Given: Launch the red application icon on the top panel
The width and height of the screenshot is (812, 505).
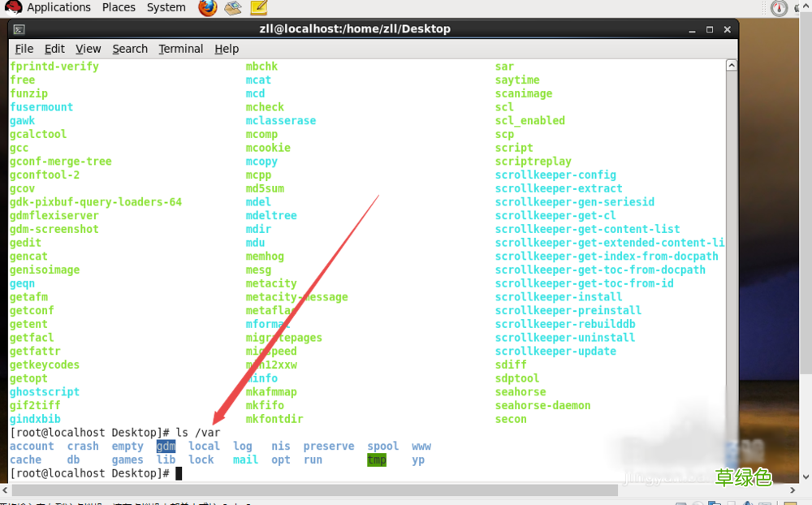Looking at the screenshot, I should coord(206,7).
